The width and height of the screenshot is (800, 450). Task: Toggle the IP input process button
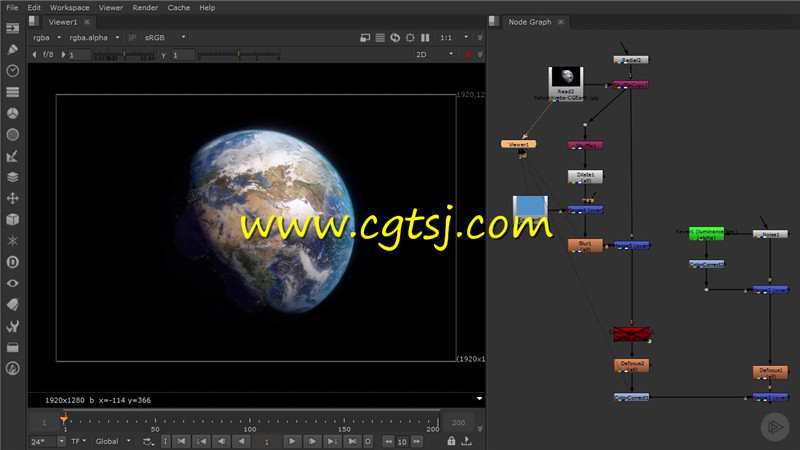coord(132,38)
